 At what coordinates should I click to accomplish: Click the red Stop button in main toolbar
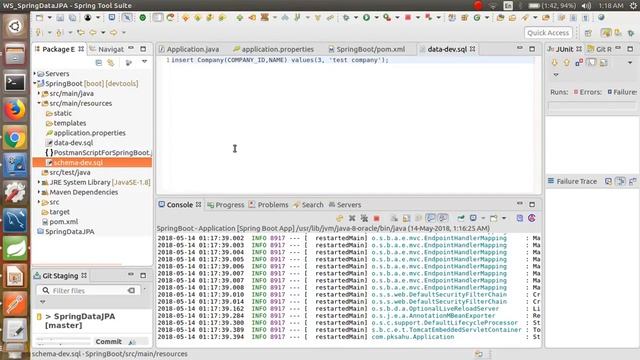tap(407, 18)
